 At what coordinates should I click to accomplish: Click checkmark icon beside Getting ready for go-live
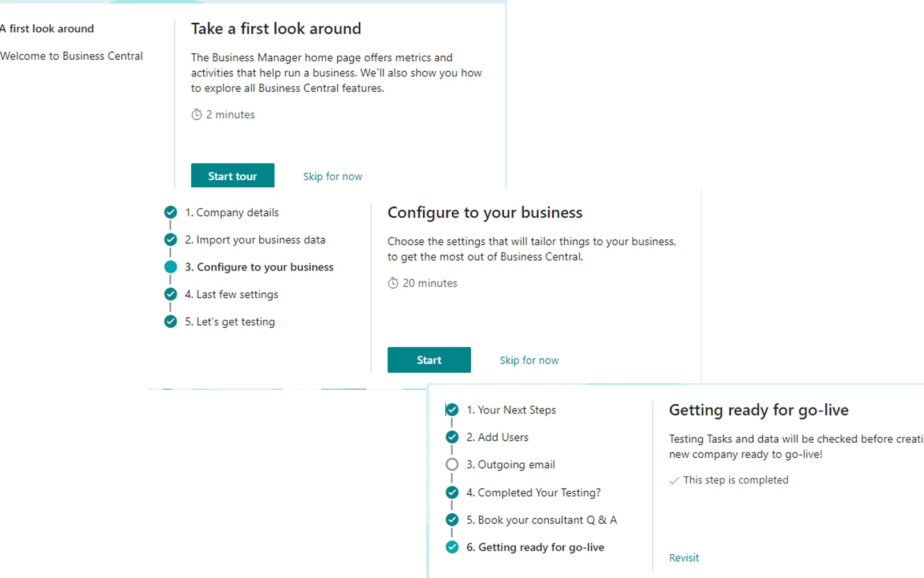(x=452, y=547)
